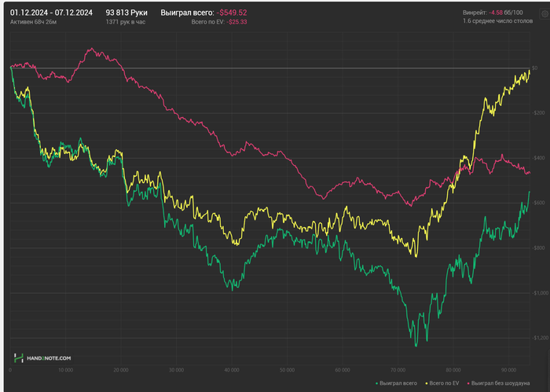
Task: Click the 'Активен 68ч 26м' text
Action: click(33, 22)
